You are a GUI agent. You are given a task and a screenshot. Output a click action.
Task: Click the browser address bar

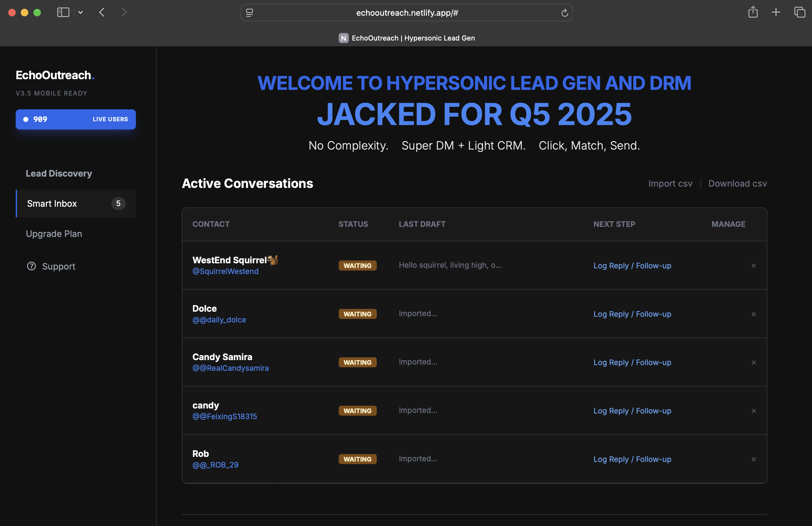[407, 13]
